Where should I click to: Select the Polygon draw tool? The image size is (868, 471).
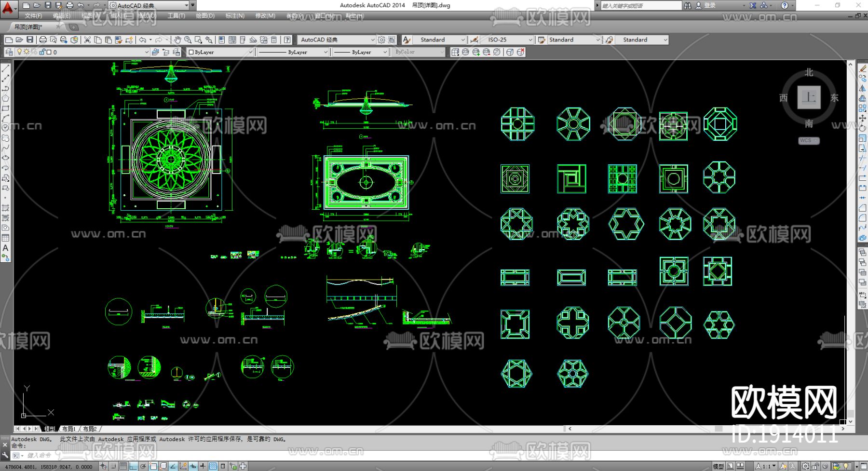click(x=6, y=98)
